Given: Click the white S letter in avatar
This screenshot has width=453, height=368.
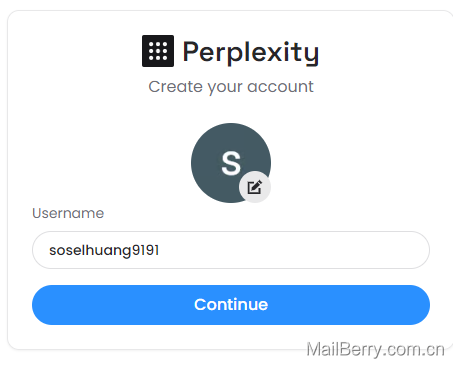Looking at the screenshot, I should [x=231, y=163].
